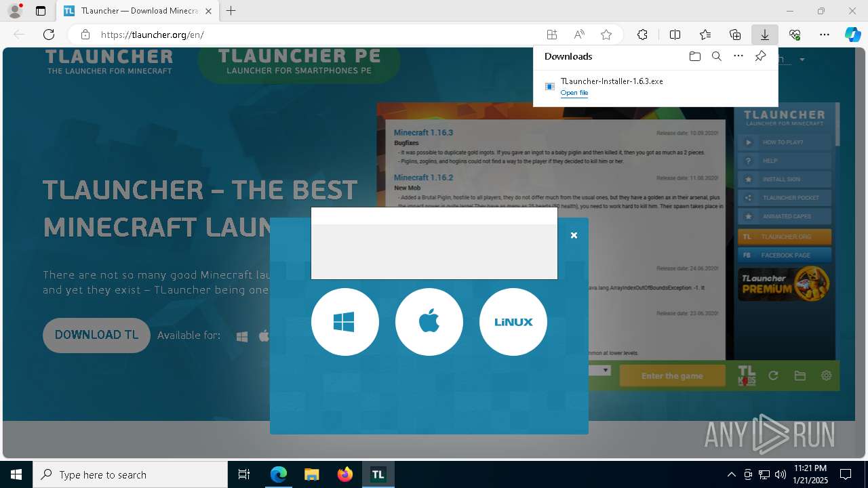Click TLAUNCHER.ORG orange button in preview
Screen dimensions: 868x488
784,237
